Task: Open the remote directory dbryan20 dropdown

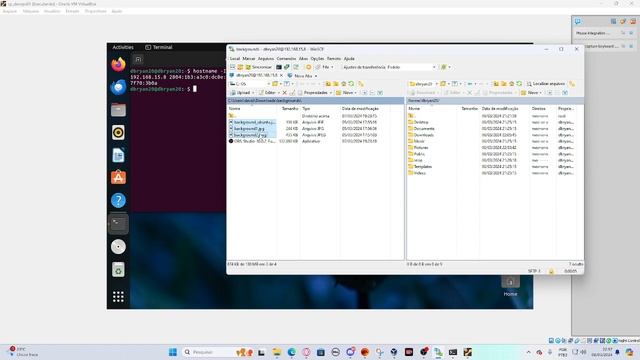Action: tap(423, 84)
